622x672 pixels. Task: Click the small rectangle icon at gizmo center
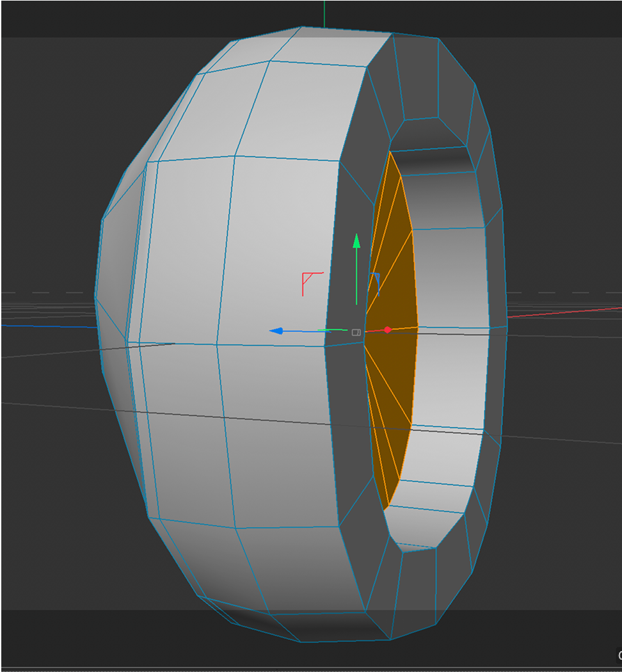[x=355, y=332]
